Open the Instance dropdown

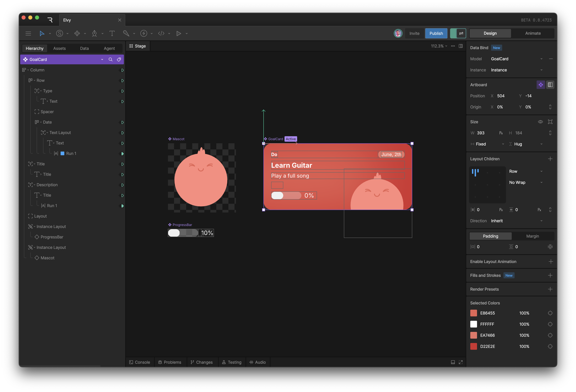pyautogui.click(x=517, y=70)
